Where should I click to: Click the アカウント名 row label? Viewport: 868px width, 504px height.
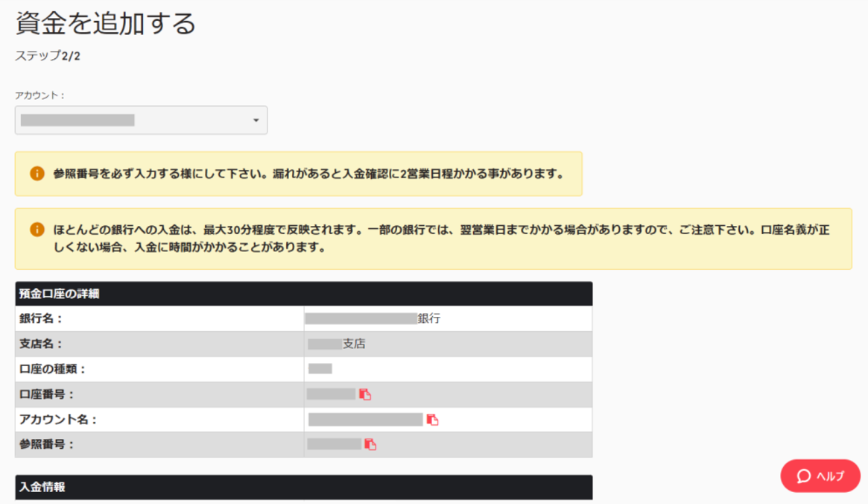(59, 420)
